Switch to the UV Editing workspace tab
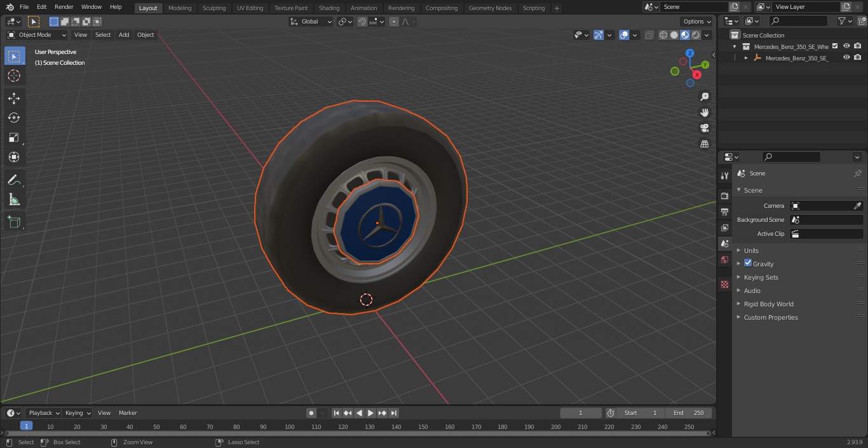The image size is (868, 448). [250, 8]
